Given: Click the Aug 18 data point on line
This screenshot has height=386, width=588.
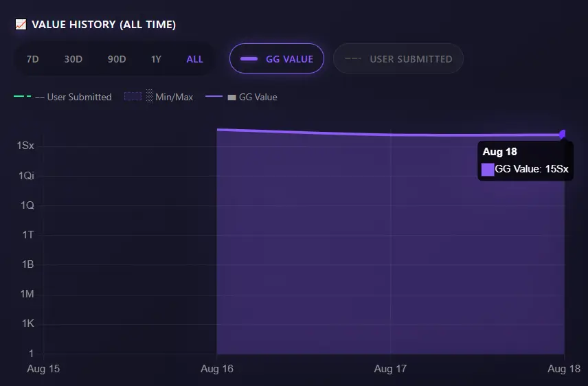Looking at the screenshot, I should [x=563, y=135].
